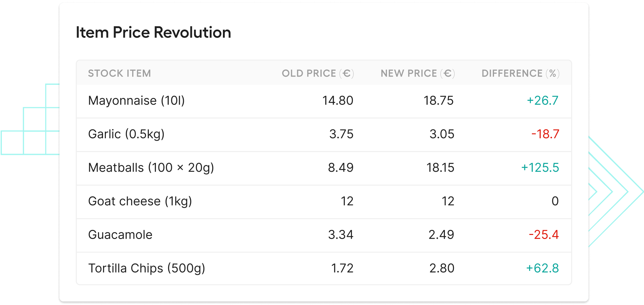
Task: Click the +26.7 difference value
Action: (542, 101)
